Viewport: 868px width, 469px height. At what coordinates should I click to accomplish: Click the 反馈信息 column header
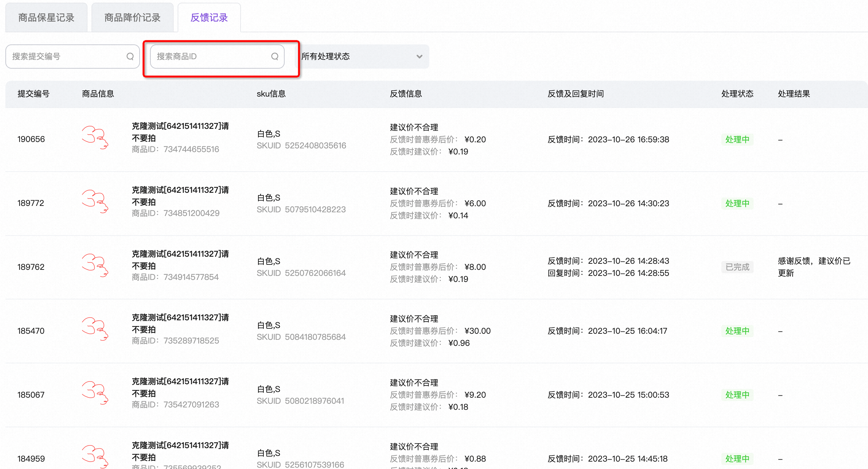pos(406,94)
